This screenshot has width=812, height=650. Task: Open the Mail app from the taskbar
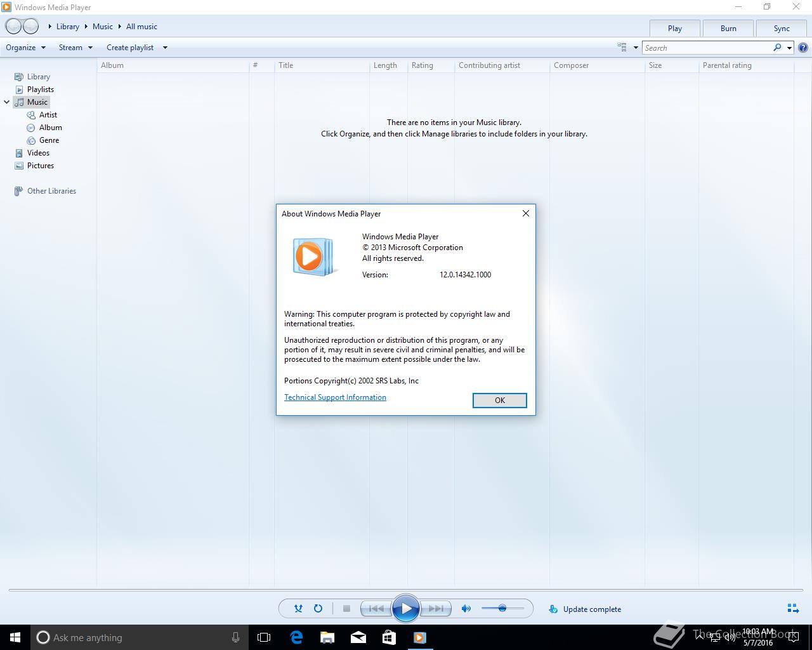pyautogui.click(x=358, y=637)
